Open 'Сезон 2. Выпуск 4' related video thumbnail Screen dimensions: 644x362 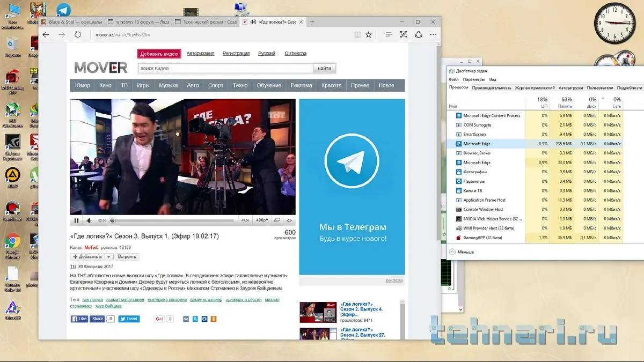318,313
